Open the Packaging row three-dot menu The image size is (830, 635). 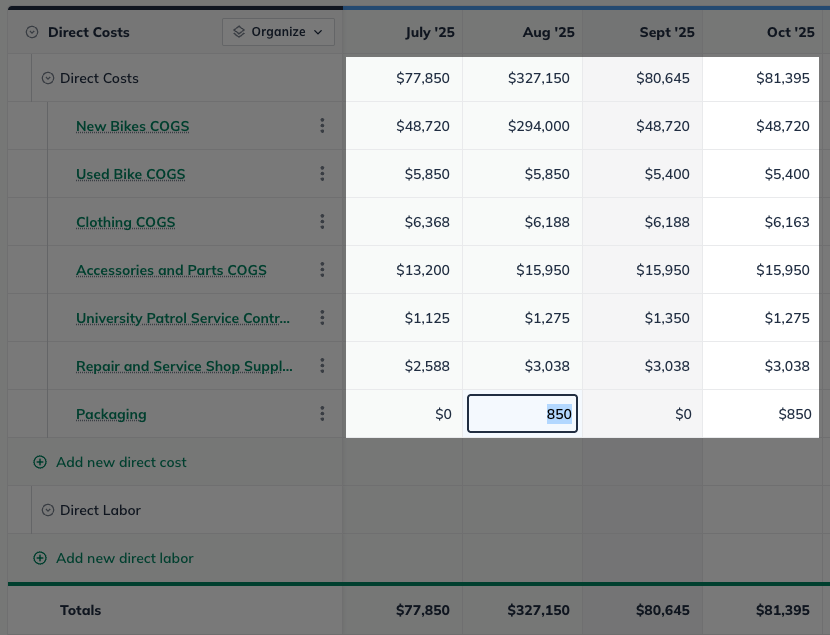322,413
